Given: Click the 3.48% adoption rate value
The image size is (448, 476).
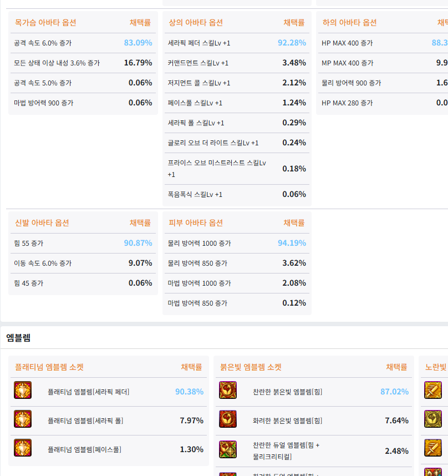Looking at the screenshot, I should click(294, 63).
